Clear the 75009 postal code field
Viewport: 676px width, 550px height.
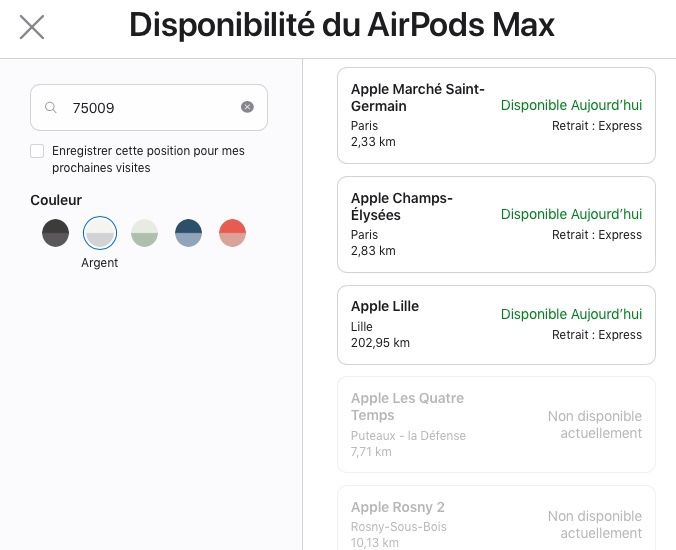[247, 107]
